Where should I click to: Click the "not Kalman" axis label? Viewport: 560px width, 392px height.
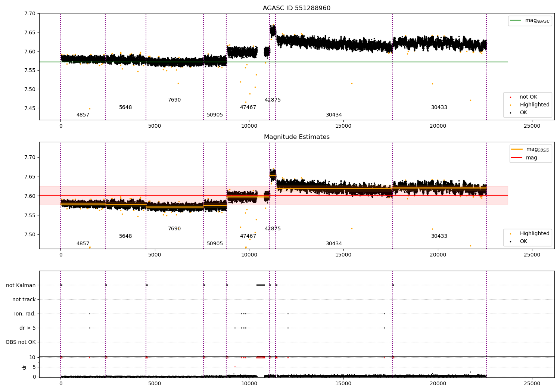[21, 285]
